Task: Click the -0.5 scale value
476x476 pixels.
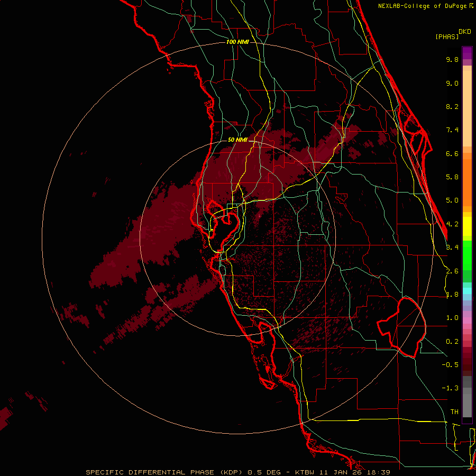Action: 450,365
